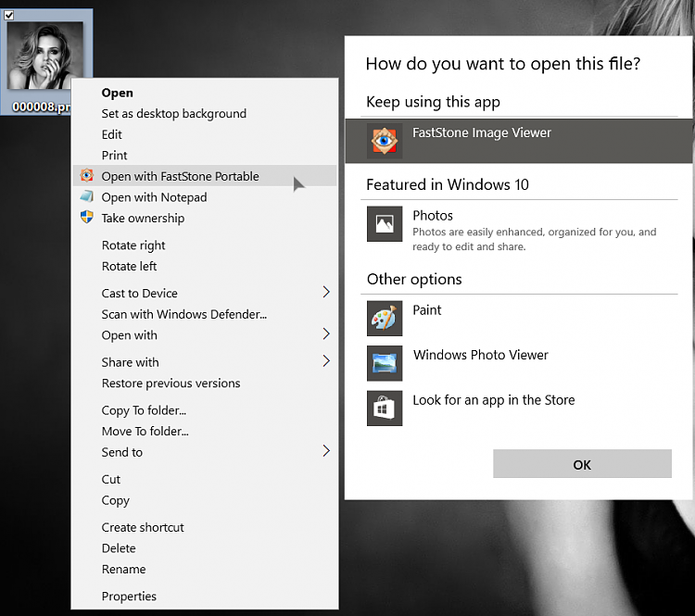Image resolution: width=695 pixels, height=616 pixels.
Task: Click the 000008 image thumbnail on desktop
Action: point(44,56)
